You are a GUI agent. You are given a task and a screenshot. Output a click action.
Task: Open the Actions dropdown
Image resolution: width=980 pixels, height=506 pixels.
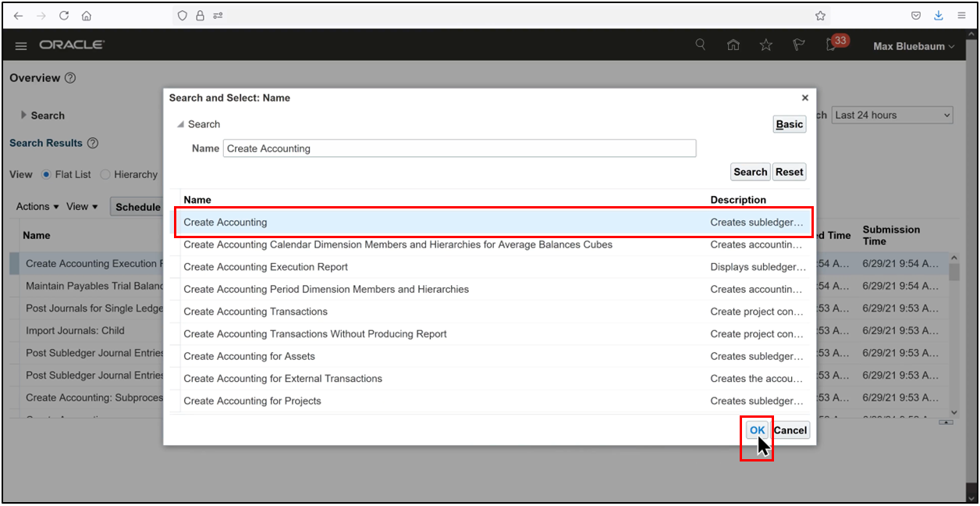[36, 206]
